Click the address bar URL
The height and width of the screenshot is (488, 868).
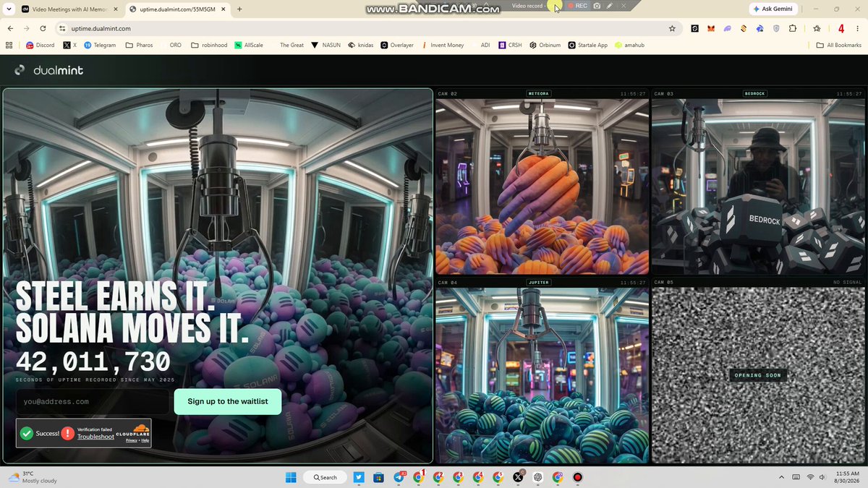tap(101, 28)
